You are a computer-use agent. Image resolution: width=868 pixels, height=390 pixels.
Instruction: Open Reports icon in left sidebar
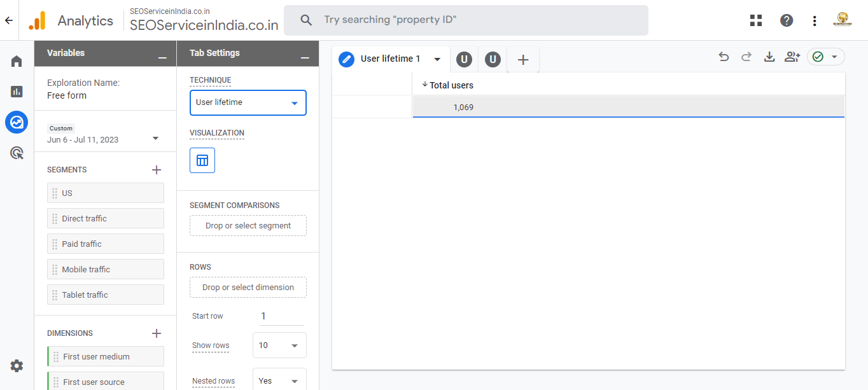[x=17, y=92]
